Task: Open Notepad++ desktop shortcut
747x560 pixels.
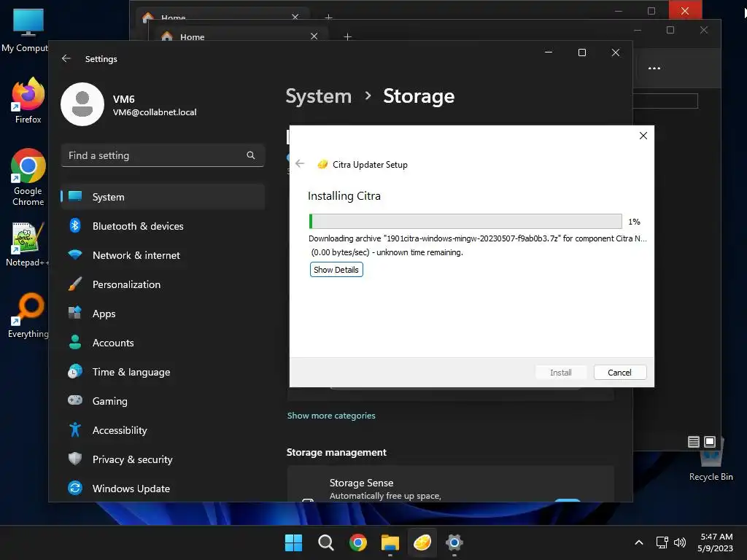Action: pos(27,244)
